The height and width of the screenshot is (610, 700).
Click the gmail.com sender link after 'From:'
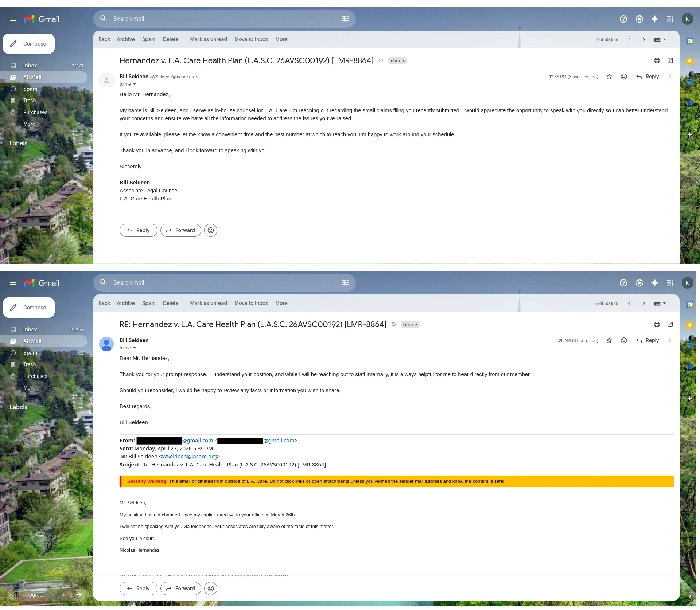tap(197, 441)
